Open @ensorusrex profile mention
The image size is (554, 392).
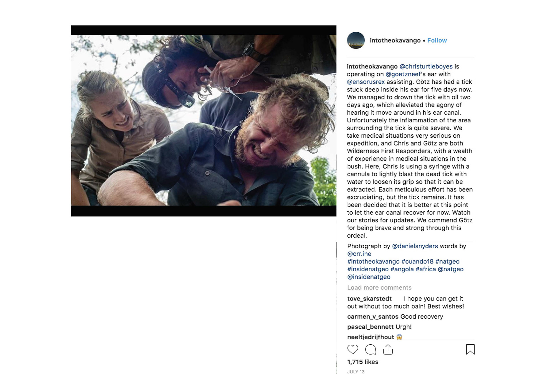366,82
